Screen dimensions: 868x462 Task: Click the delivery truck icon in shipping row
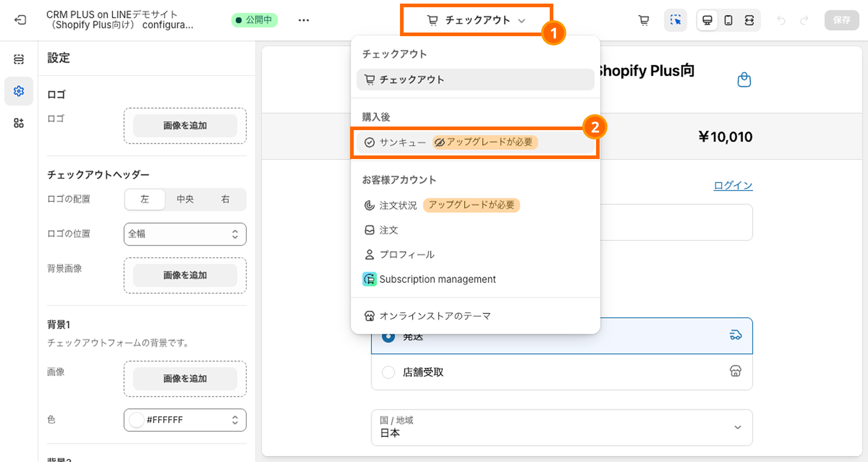click(735, 335)
